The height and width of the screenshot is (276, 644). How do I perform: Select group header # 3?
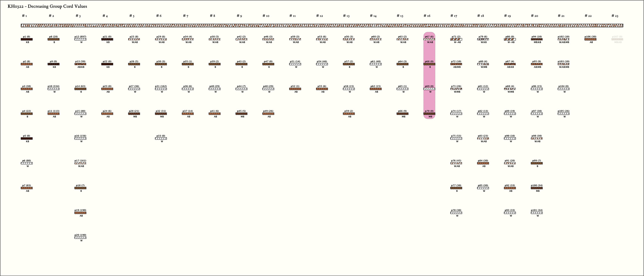(78, 16)
